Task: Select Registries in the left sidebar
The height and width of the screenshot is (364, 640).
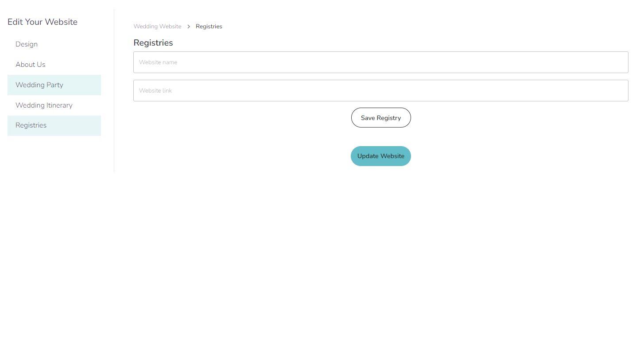Action: 31,125
